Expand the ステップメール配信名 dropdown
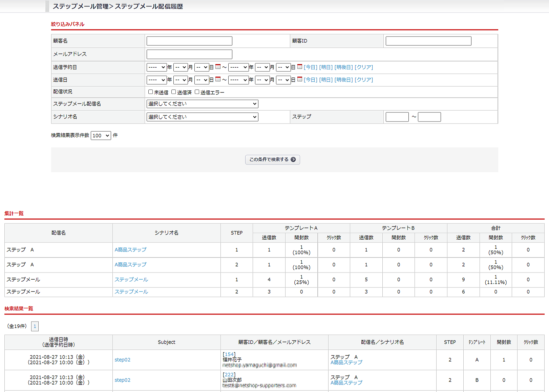 pyautogui.click(x=202, y=104)
